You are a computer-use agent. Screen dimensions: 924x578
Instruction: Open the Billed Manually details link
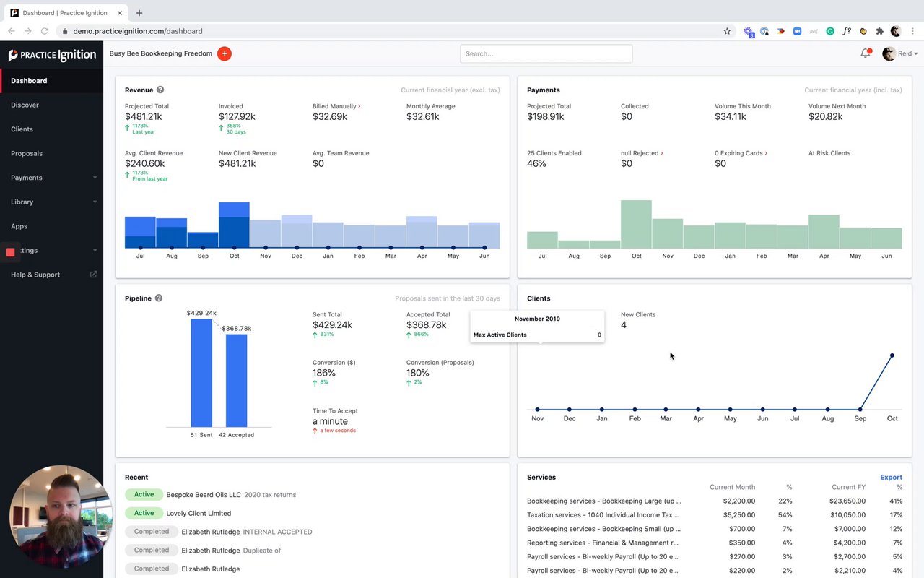pyautogui.click(x=336, y=106)
